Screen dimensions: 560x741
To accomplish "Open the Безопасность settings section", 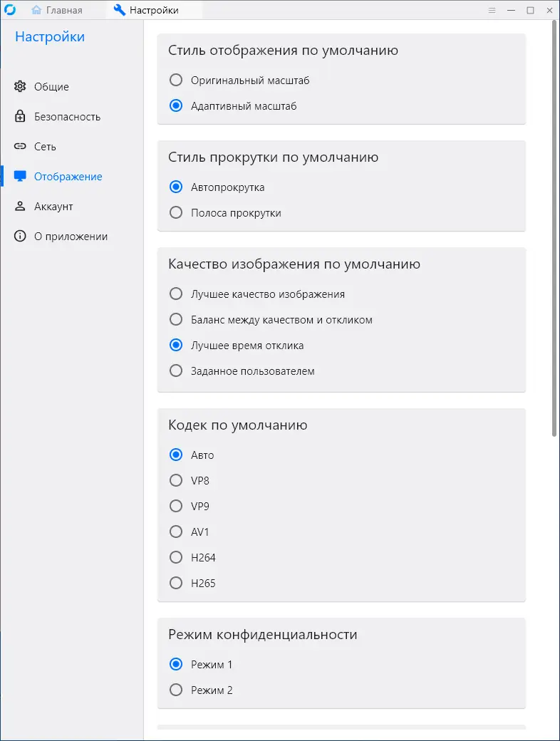I will coord(67,117).
